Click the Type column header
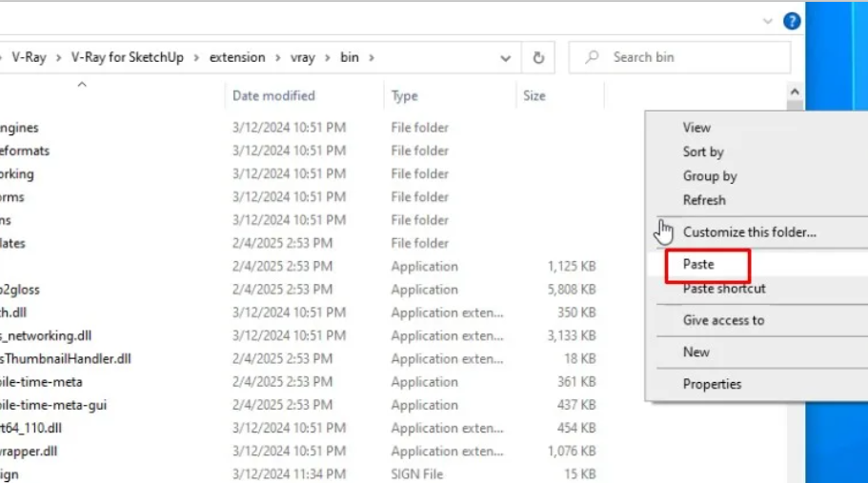The width and height of the screenshot is (868, 483). (405, 95)
